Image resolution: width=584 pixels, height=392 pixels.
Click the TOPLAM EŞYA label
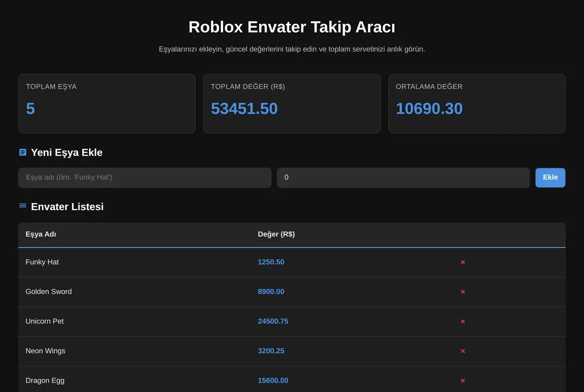click(x=51, y=87)
